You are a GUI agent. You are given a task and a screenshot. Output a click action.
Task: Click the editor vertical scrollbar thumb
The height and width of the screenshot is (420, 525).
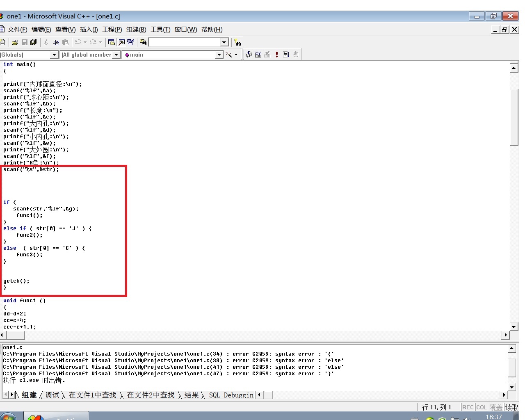[514, 116]
